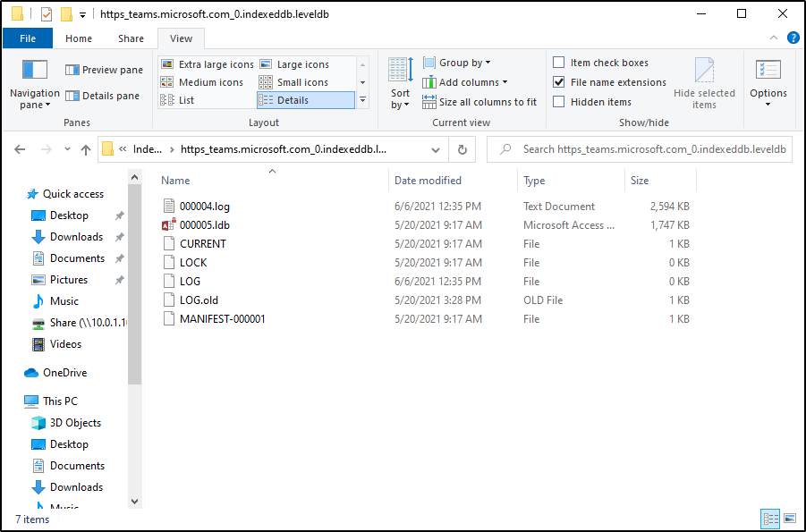This screenshot has width=806, height=532.
Task: Uncheck File name extensions
Action: (x=559, y=82)
